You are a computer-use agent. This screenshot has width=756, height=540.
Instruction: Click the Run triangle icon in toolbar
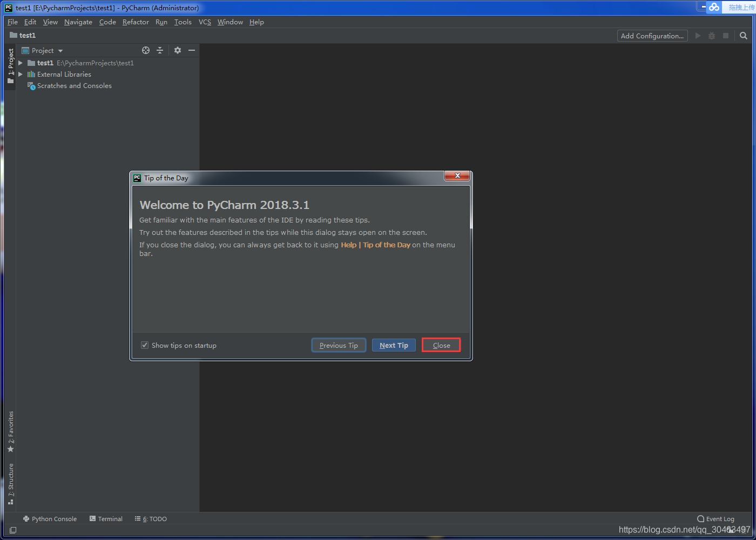click(x=698, y=36)
